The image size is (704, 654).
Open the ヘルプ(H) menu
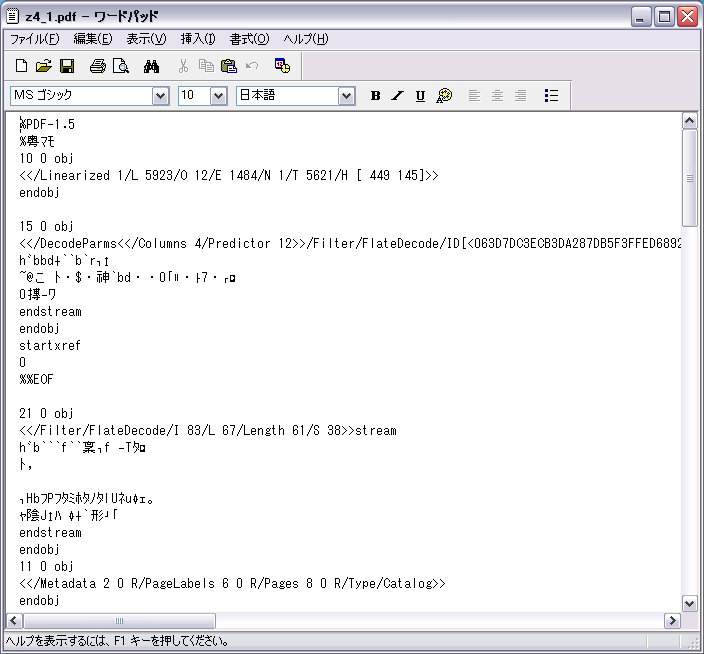(x=306, y=39)
